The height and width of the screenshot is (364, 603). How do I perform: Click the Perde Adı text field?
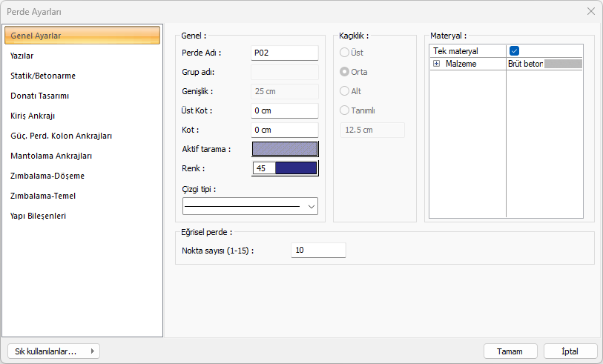285,53
